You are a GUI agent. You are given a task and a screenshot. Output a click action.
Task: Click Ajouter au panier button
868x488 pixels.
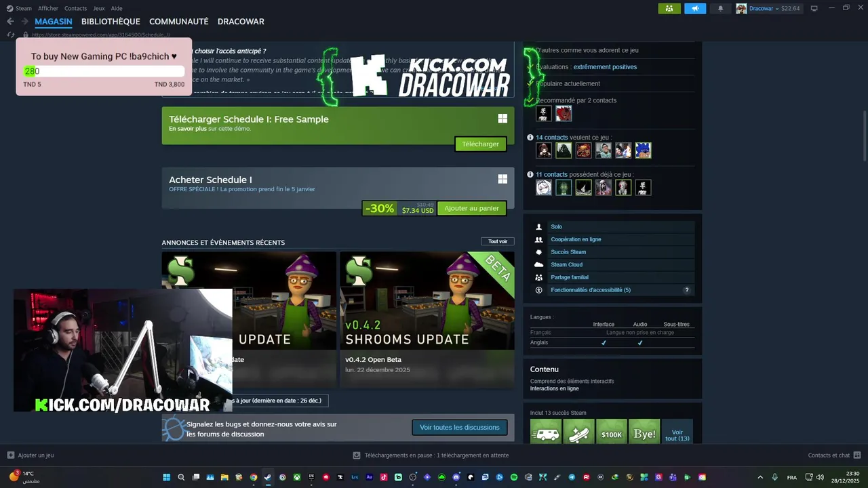point(471,208)
